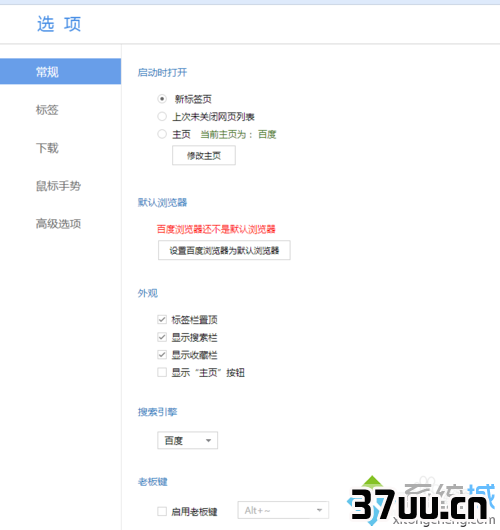Viewport: 500px width, 530px height.
Task: Switch to 高级选项 in sidebar
Action: pyautogui.click(x=58, y=224)
